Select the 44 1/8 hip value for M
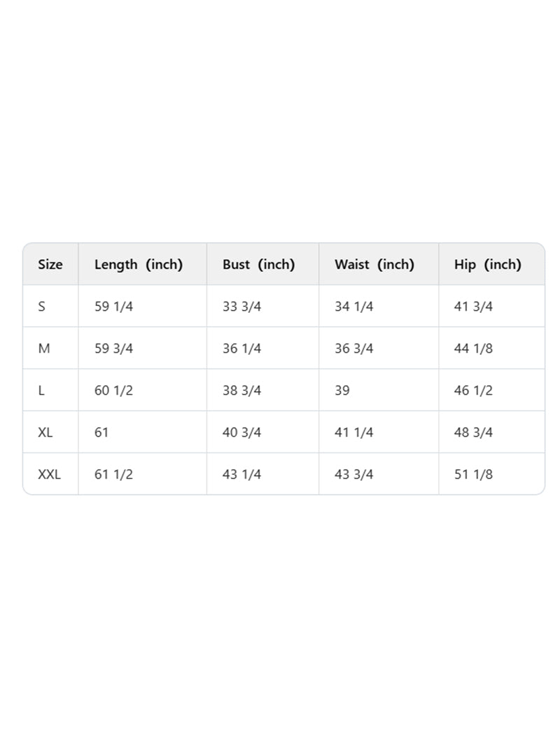This screenshot has width=560, height=735. click(x=474, y=349)
